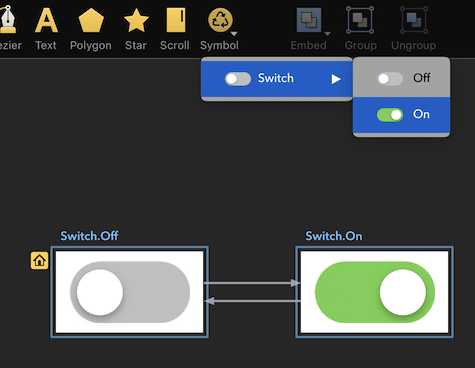Click the Switch.Off scene title
The height and width of the screenshot is (368, 475).
[89, 236]
